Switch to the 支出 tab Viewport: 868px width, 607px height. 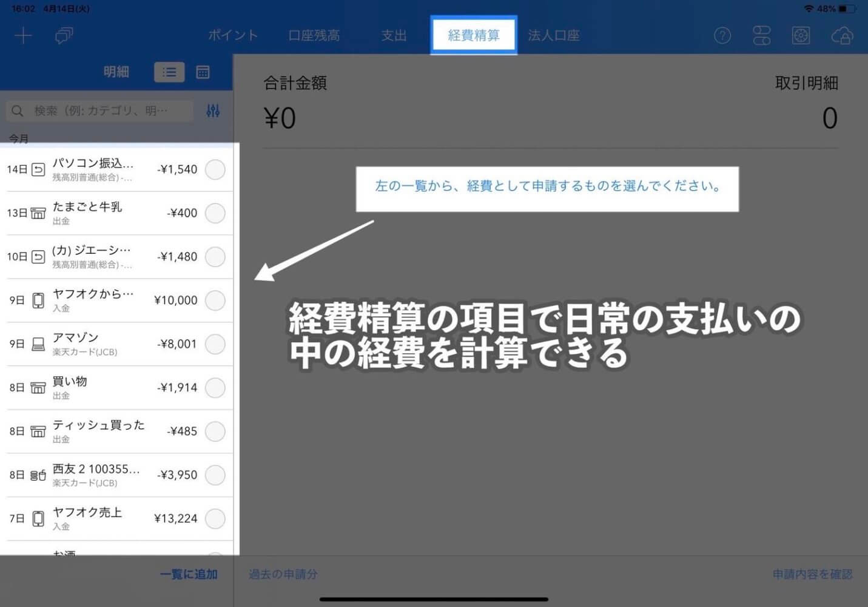[394, 35]
